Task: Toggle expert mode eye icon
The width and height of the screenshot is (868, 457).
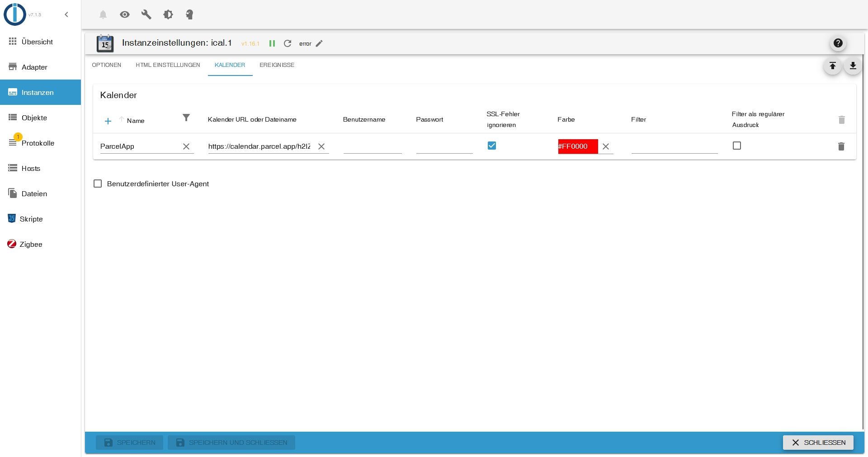Action: click(125, 14)
